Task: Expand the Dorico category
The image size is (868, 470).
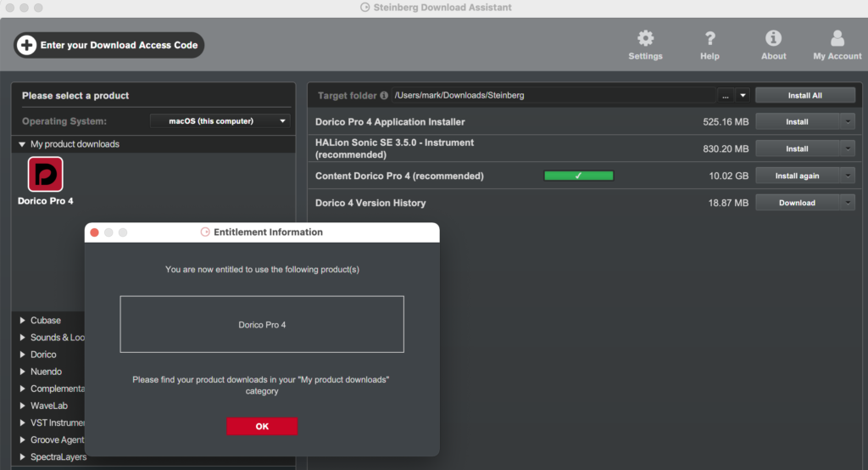Action: click(x=22, y=355)
